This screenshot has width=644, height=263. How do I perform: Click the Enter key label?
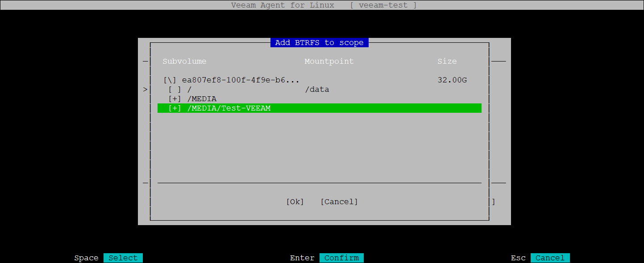click(x=302, y=258)
